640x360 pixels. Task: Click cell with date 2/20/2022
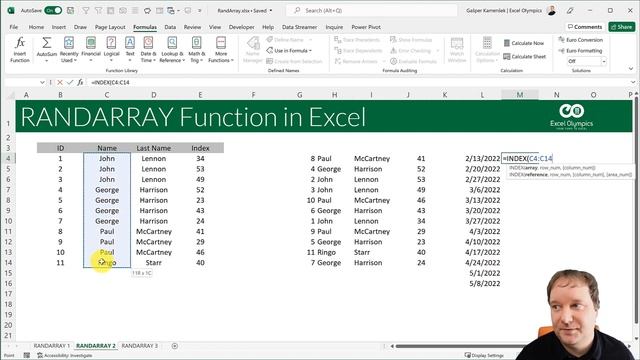pos(482,169)
